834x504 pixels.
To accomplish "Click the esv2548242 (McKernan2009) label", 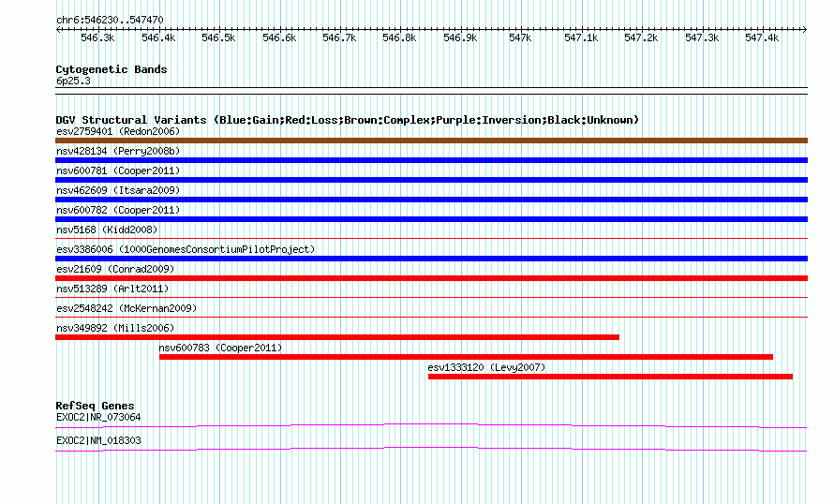I will (x=127, y=308).
